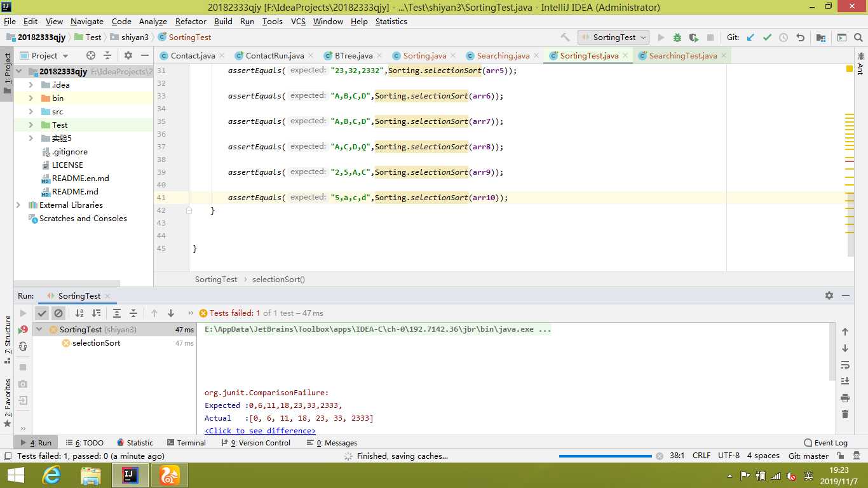Start debugging with the green bug icon
868x488 pixels.
677,37
